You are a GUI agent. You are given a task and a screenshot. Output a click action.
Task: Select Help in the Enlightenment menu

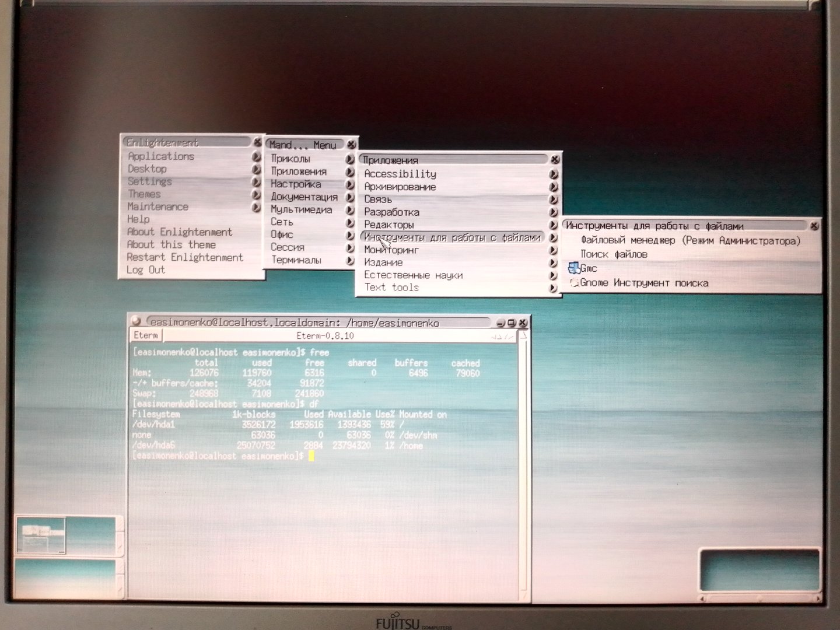138,219
